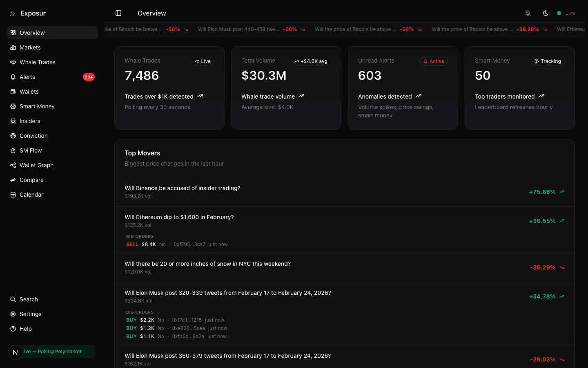Open Smart Money using its sidebar icon
The height and width of the screenshot is (368, 588).
click(x=13, y=106)
